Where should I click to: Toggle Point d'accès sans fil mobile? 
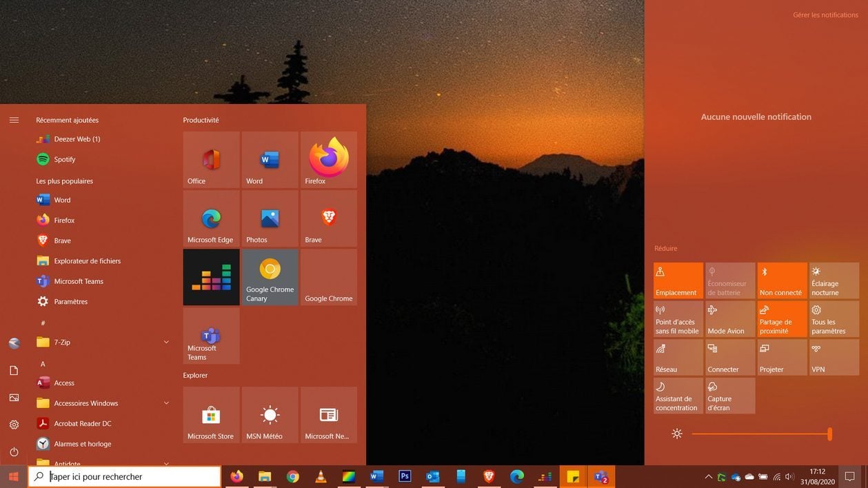click(678, 318)
